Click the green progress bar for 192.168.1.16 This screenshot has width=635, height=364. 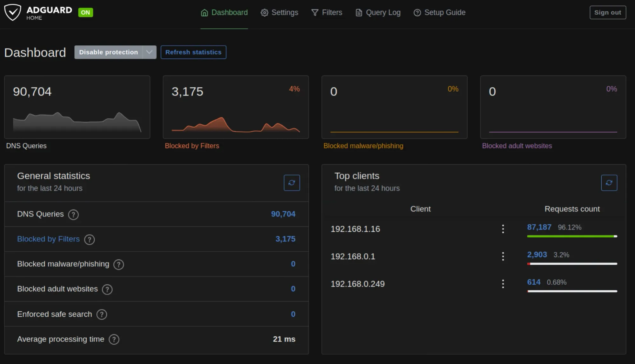[x=572, y=236]
